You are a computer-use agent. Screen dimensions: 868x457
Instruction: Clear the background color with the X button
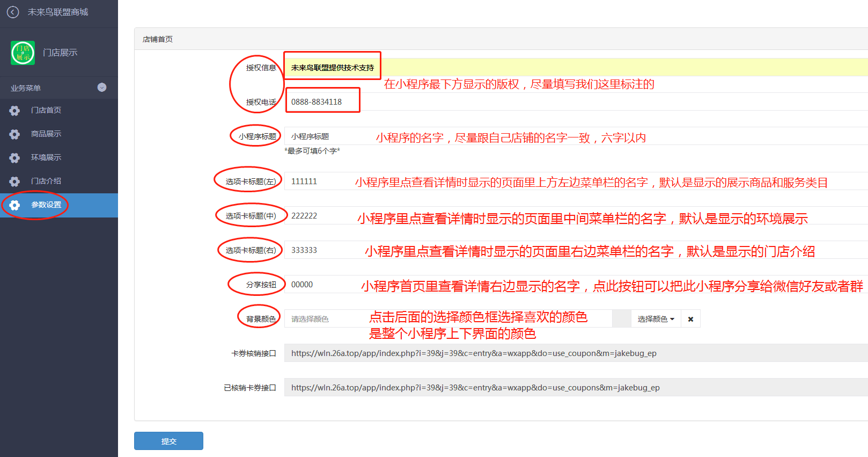[x=690, y=319]
